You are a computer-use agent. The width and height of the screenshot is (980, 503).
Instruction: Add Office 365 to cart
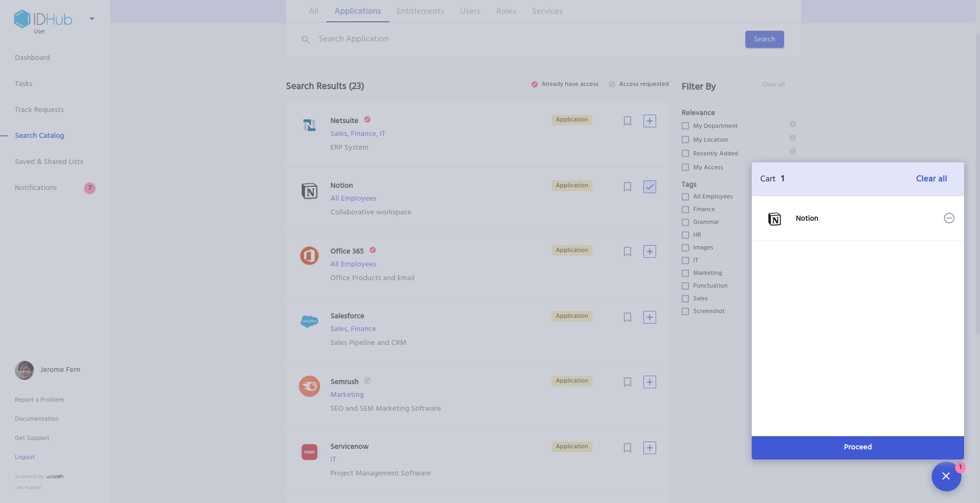(x=649, y=251)
